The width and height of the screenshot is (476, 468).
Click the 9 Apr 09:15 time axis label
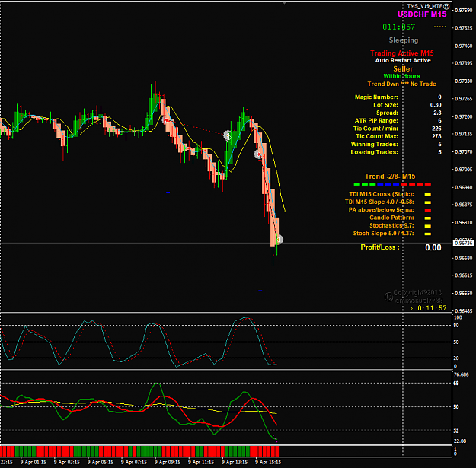pos(168,462)
